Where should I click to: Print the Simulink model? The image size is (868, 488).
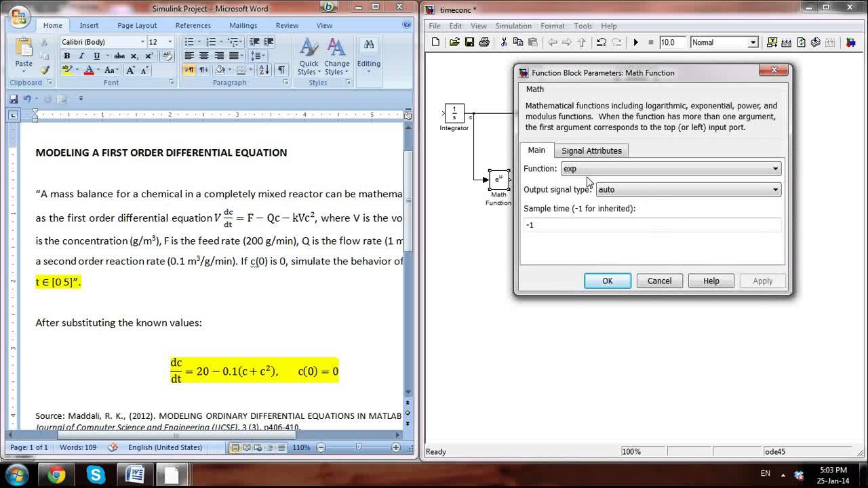(x=484, y=42)
